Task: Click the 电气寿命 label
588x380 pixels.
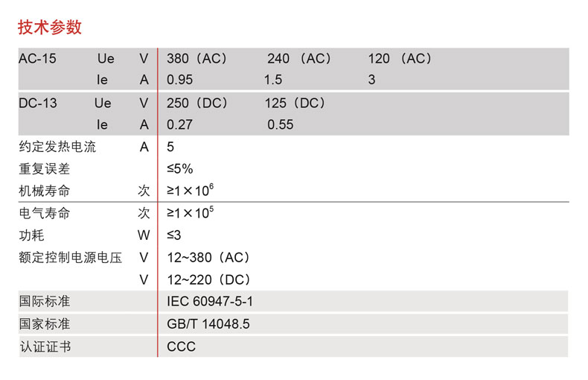Action: 44,213
